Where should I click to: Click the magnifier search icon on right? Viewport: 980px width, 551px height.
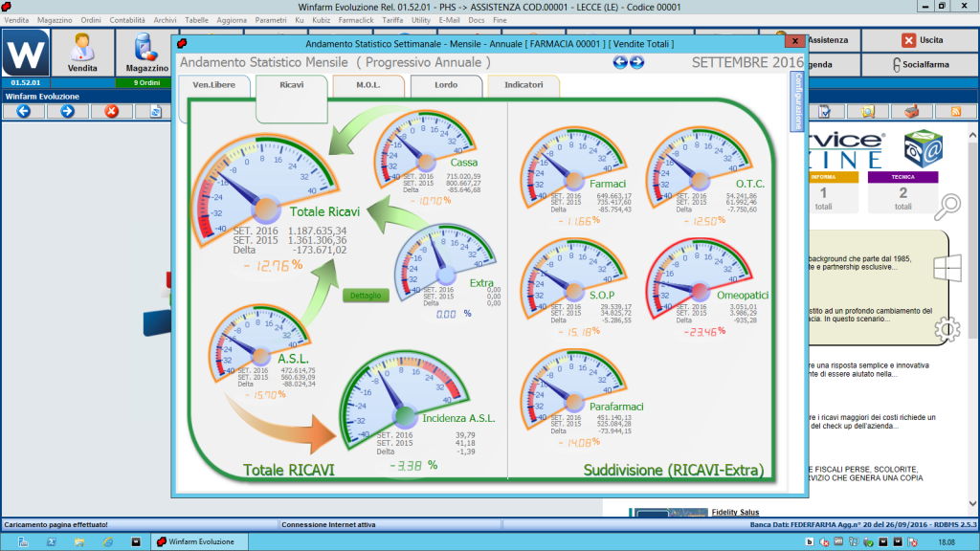click(947, 207)
